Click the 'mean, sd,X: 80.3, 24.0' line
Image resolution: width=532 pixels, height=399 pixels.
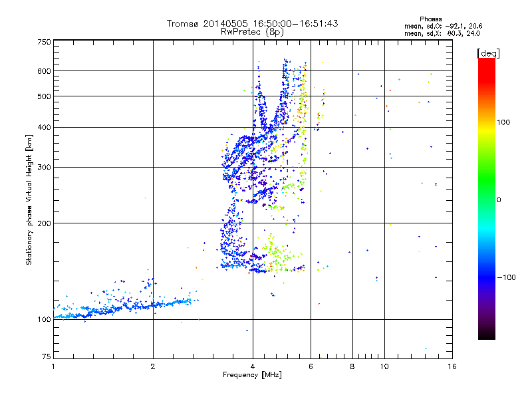[442, 33]
